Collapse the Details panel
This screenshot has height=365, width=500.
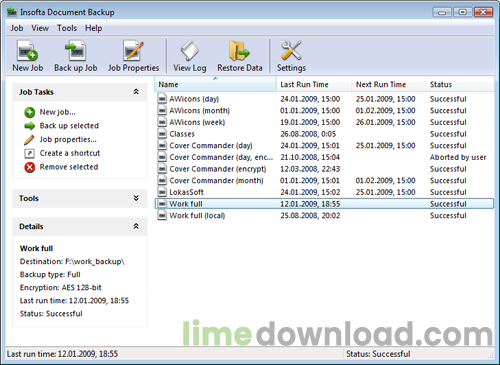coord(136,226)
